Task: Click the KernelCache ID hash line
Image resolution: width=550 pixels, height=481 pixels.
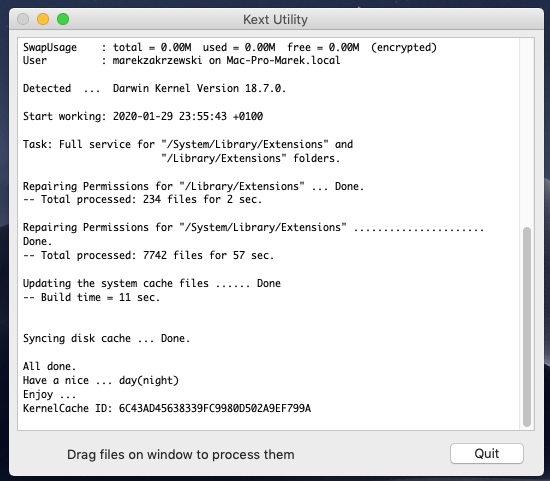Action: pyautogui.click(x=167, y=408)
